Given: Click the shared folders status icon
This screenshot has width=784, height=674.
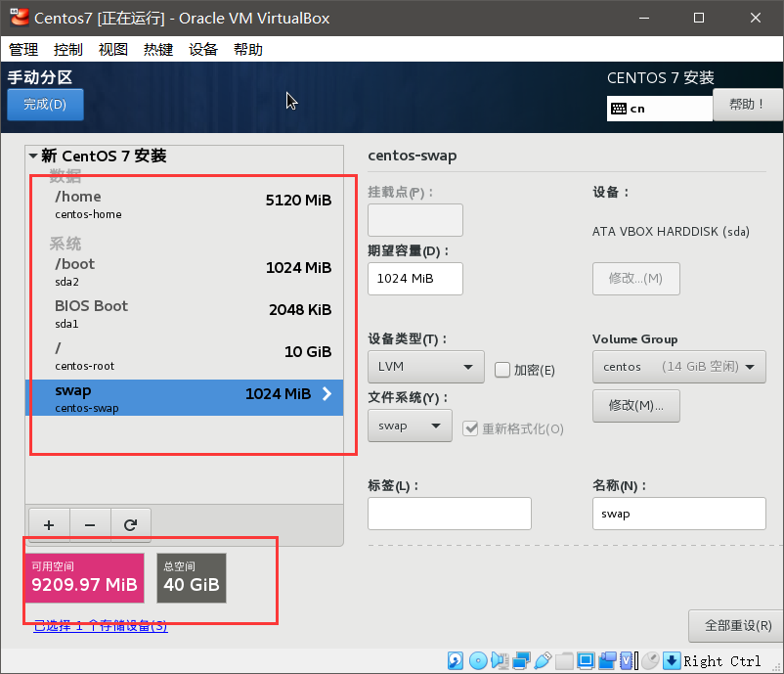Looking at the screenshot, I should click(x=564, y=660).
